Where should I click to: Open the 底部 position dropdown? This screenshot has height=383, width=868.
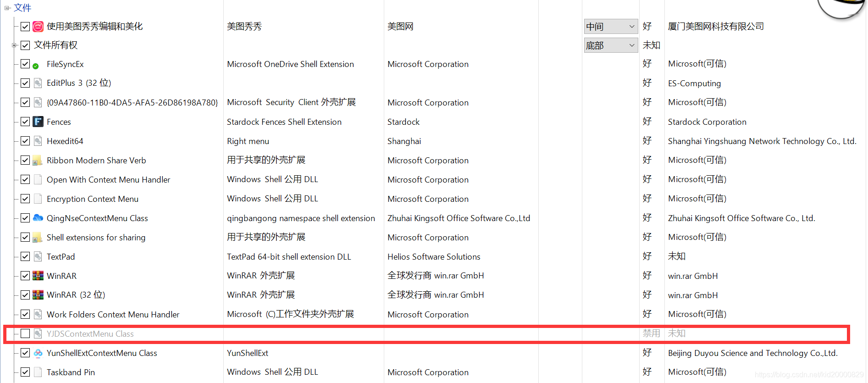tap(611, 45)
